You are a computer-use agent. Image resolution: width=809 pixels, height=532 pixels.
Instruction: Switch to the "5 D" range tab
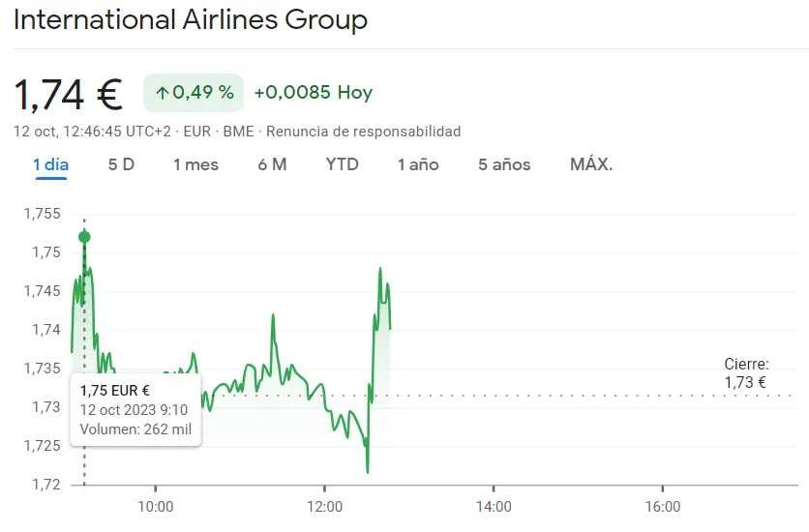121,164
